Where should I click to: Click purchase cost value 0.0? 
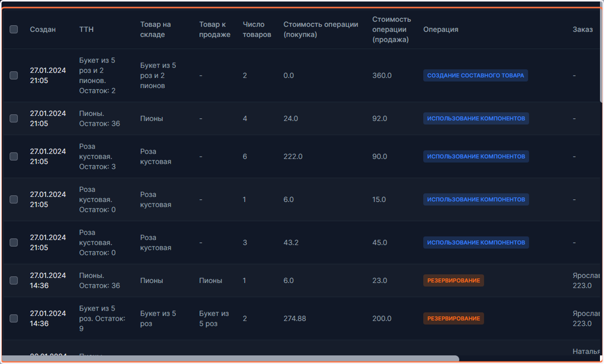[288, 76]
